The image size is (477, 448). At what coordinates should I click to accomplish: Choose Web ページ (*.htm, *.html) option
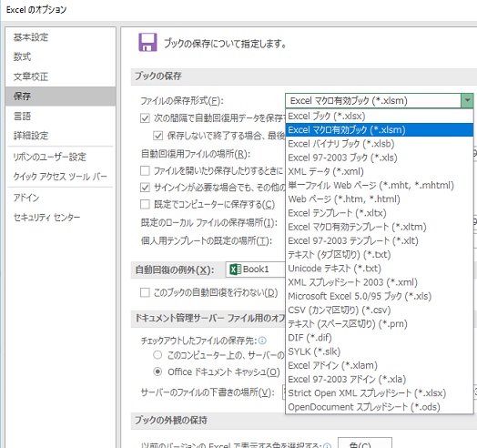point(380,199)
